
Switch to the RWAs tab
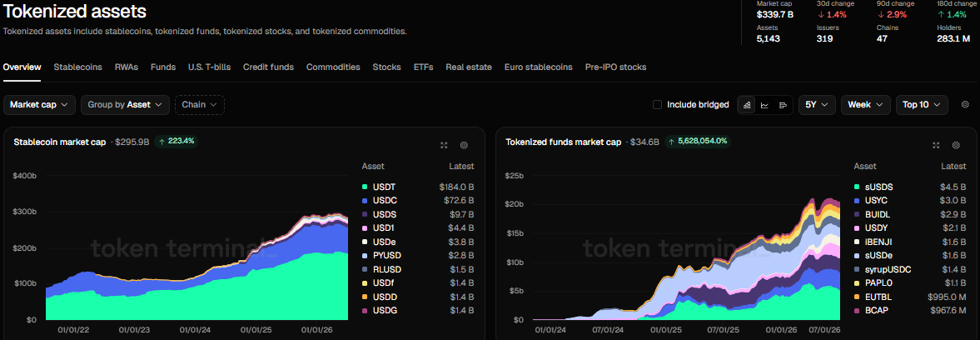pyautogui.click(x=127, y=67)
